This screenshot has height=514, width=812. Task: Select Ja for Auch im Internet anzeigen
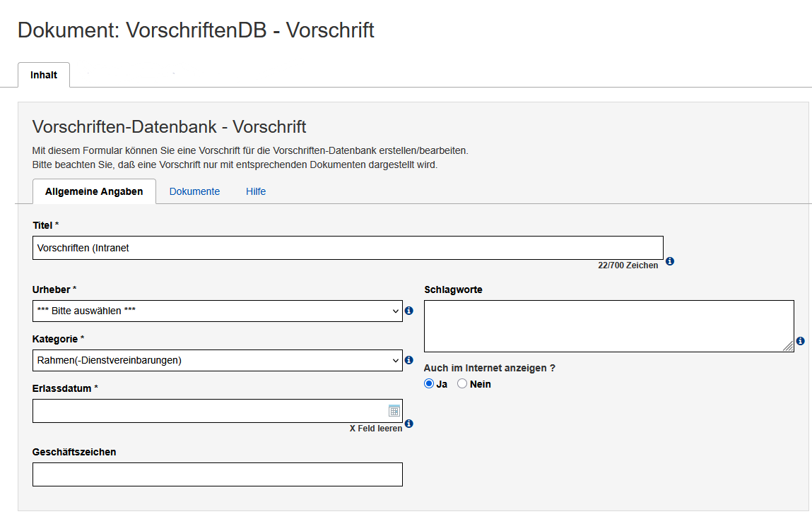[429, 384]
